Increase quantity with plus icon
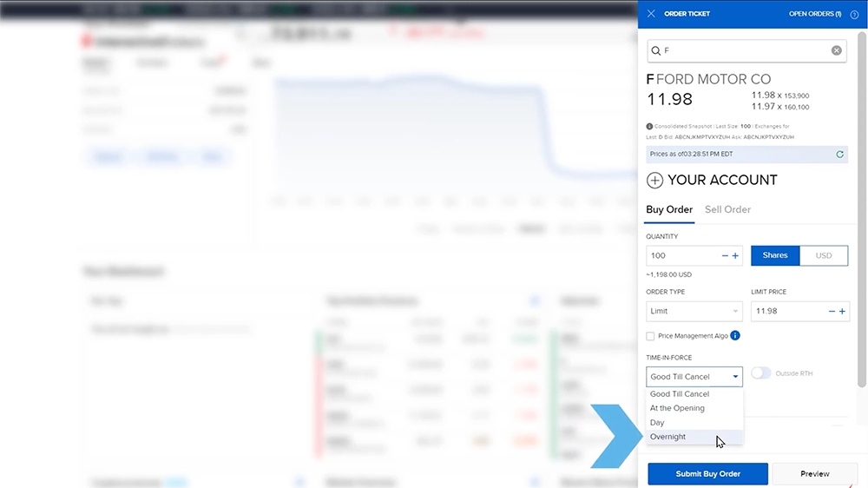 pyautogui.click(x=735, y=256)
